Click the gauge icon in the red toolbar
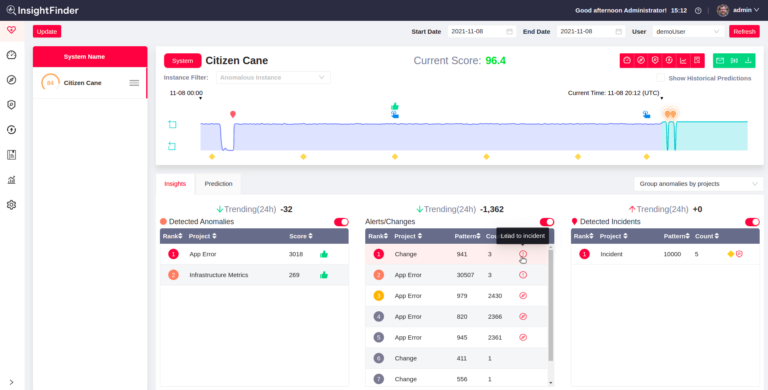 tap(627, 61)
